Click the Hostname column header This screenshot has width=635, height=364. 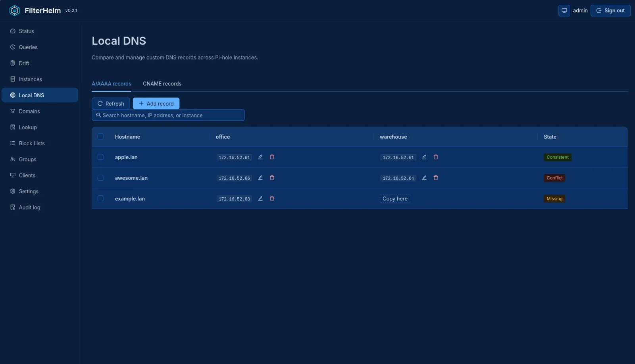click(x=127, y=137)
